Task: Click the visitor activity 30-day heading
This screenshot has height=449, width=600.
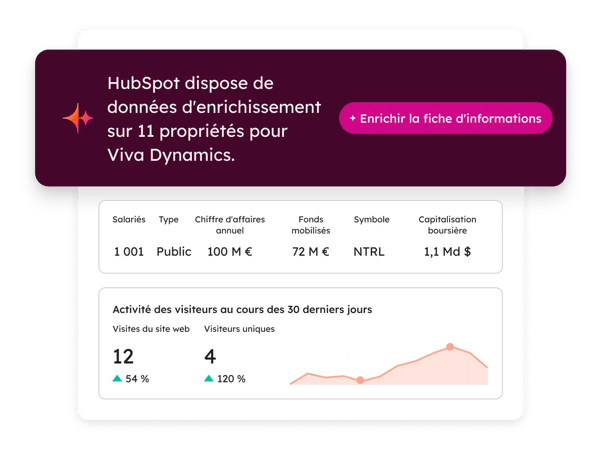Action: point(242,309)
